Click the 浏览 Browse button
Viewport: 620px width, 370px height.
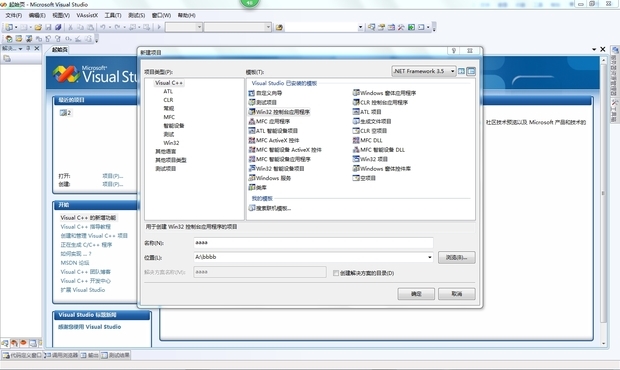pyautogui.click(x=457, y=257)
